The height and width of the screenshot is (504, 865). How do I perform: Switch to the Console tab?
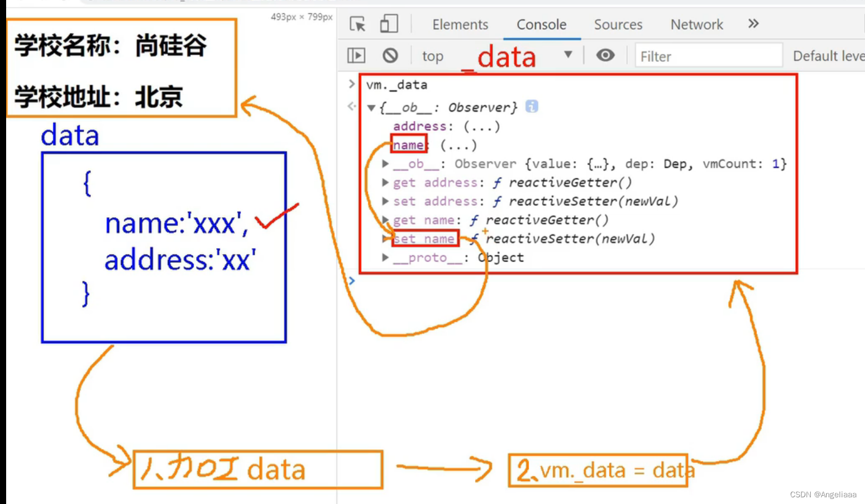pyautogui.click(x=541, y=25)
